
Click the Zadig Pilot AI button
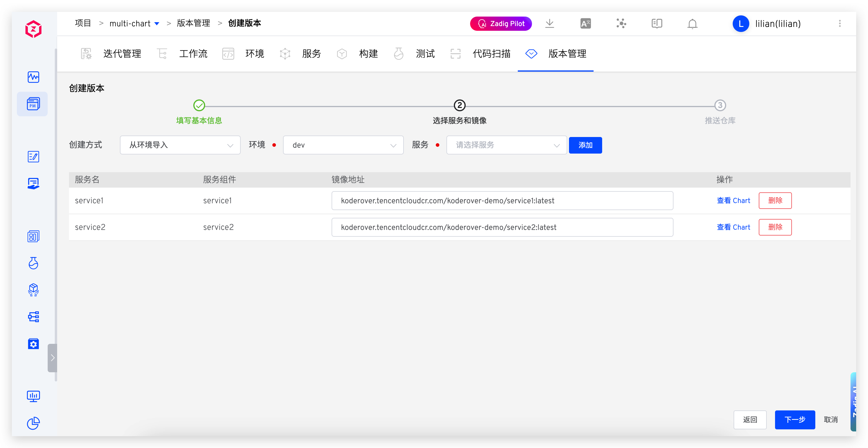coord(501,24)
